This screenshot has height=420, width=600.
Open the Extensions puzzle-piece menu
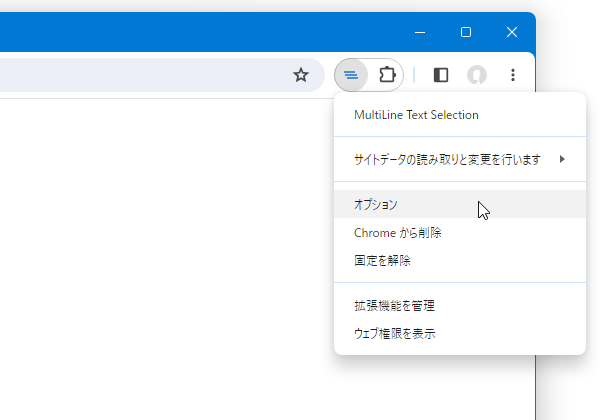pyautogui.click(x=387, y=75)
